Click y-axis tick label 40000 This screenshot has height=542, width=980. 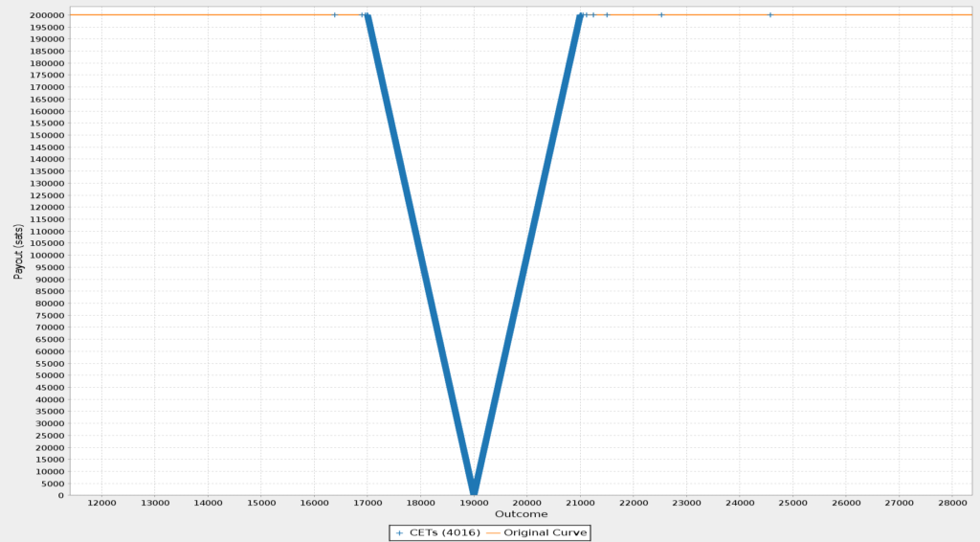pyautogui.click(x=52, y=399)
